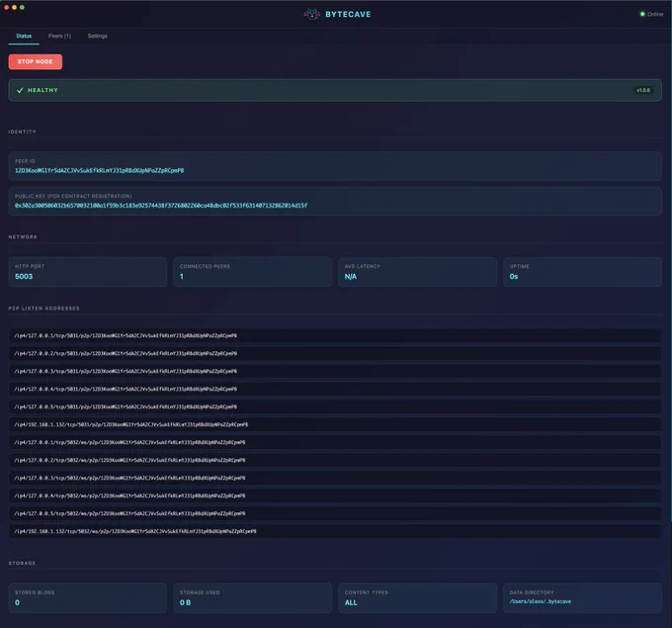
Task: Click the v1.0.0 version badge
Action: [x=643, y=90]
